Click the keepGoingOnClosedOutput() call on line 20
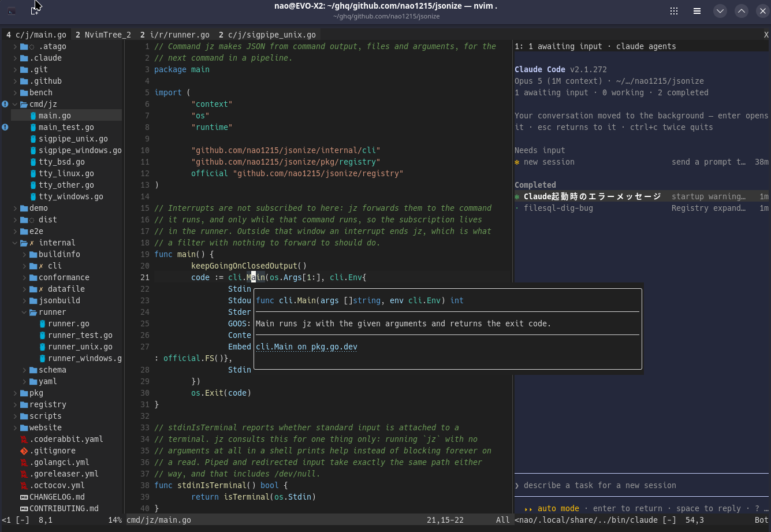Image resolution: width=771 pixels, height=532 pixels. coord(249,266)
